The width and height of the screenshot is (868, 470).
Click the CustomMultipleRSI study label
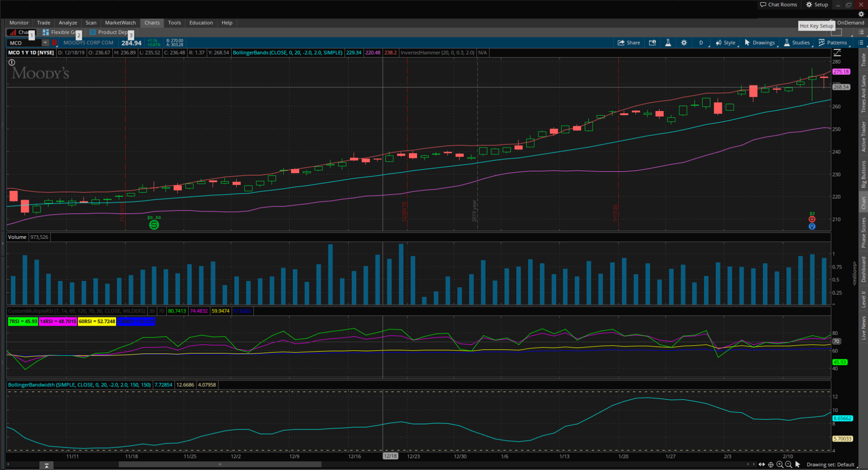coord(77,311)
